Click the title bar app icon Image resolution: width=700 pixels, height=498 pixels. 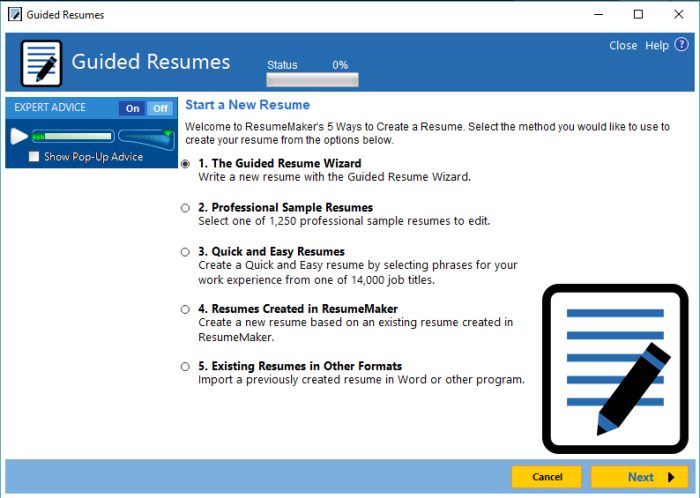15,14
